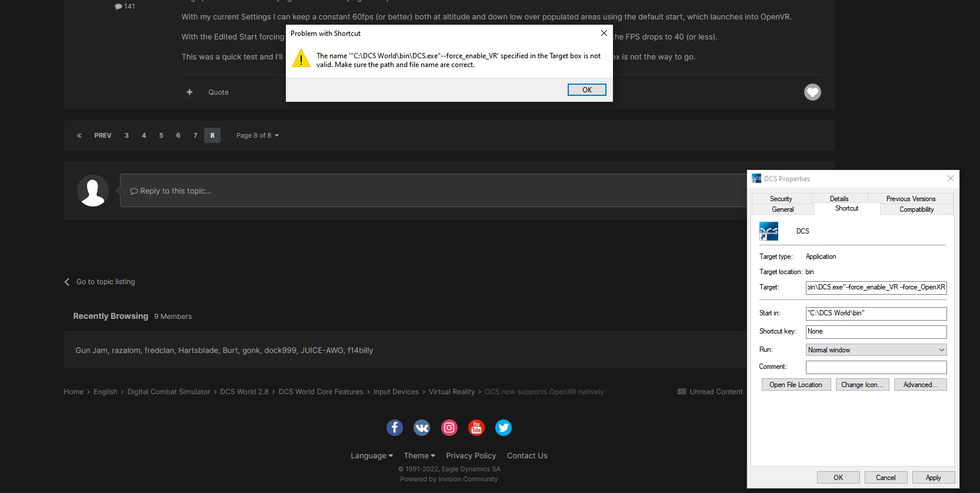The image size is (980, 493).
Task: Open the Instagram social icon
Action: [x=449, y=428]
